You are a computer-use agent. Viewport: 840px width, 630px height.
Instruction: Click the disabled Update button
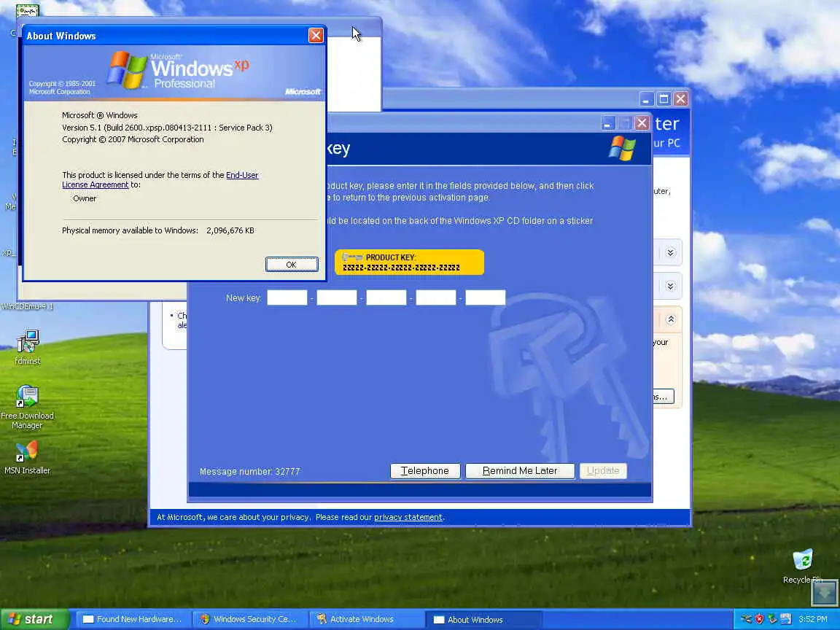pos(603,471)
